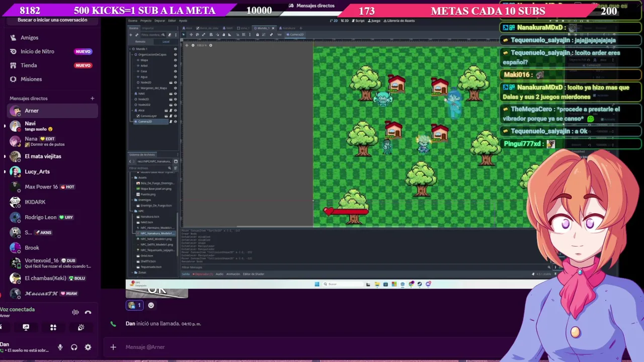Image resolution: width=644 pixels, height=362 pixels.
Task: Open Discord user settings gear
Action: point(88,347)
